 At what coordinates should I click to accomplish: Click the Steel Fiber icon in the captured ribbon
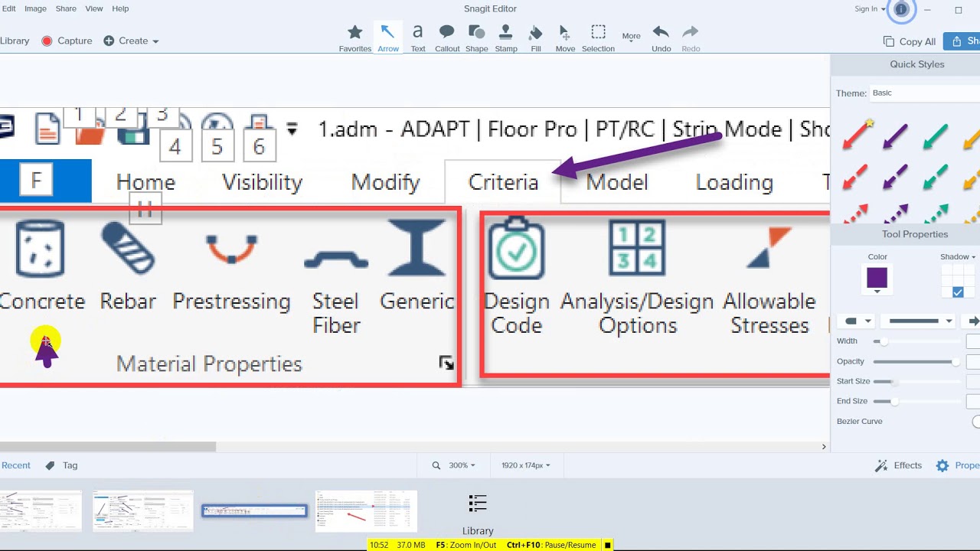pos(335,260)
